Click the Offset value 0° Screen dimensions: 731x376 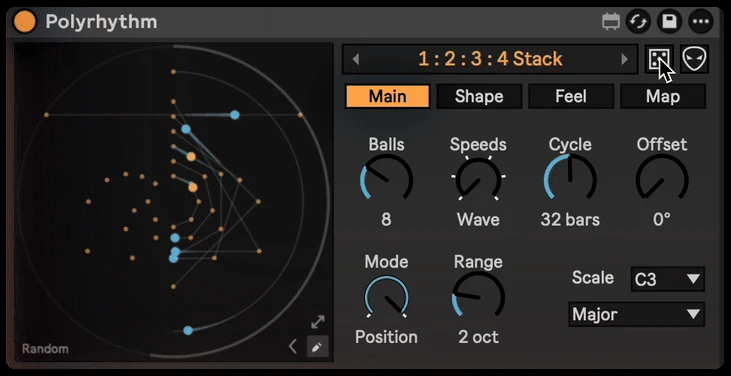(662, 219)
